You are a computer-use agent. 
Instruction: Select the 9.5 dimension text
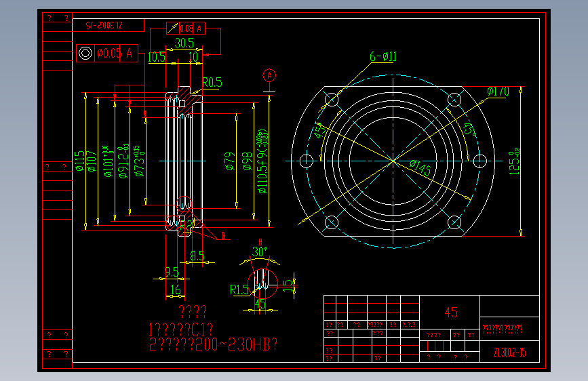point(172,272)
